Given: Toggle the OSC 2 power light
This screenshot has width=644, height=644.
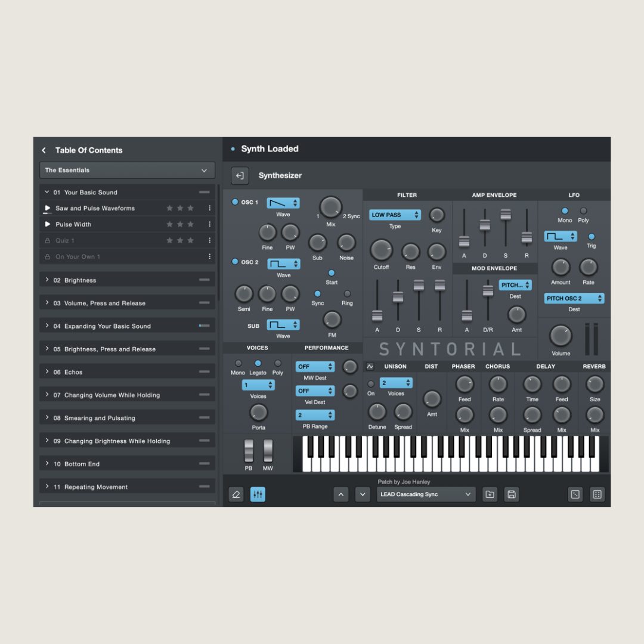Looking at the screenshot, I should click(x=235, y=262).
